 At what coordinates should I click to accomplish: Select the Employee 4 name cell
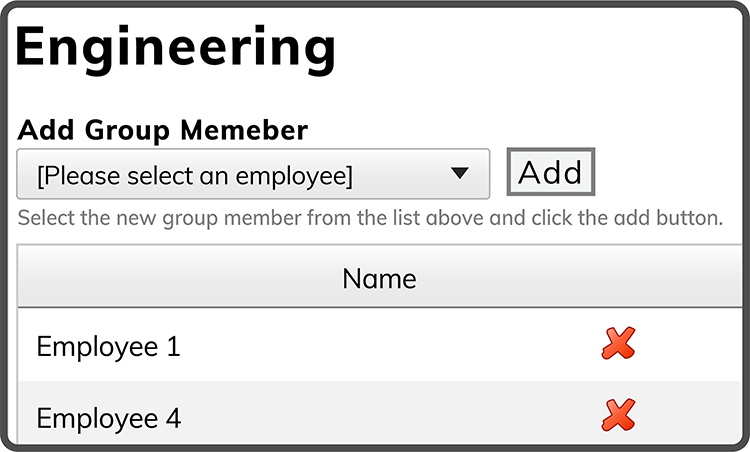point(109,418)
